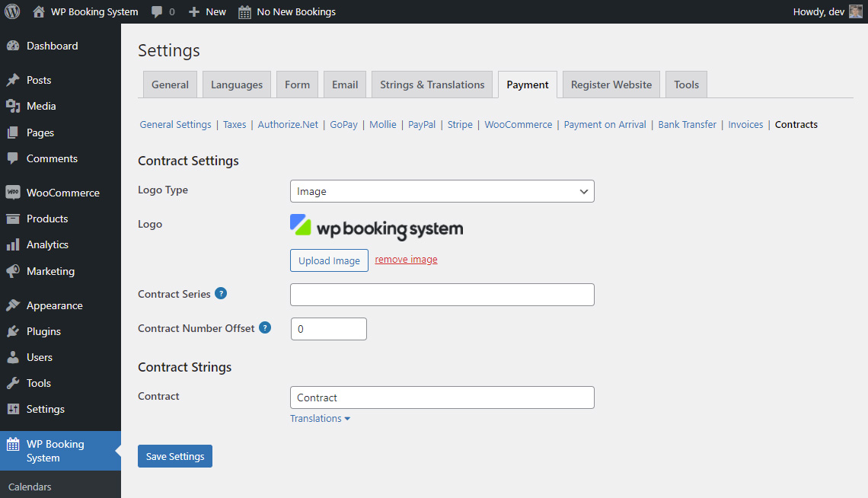Screen dimensions: 868x498
Task: Click the Analytics bar chart icon
Action: tap(13, 244)
